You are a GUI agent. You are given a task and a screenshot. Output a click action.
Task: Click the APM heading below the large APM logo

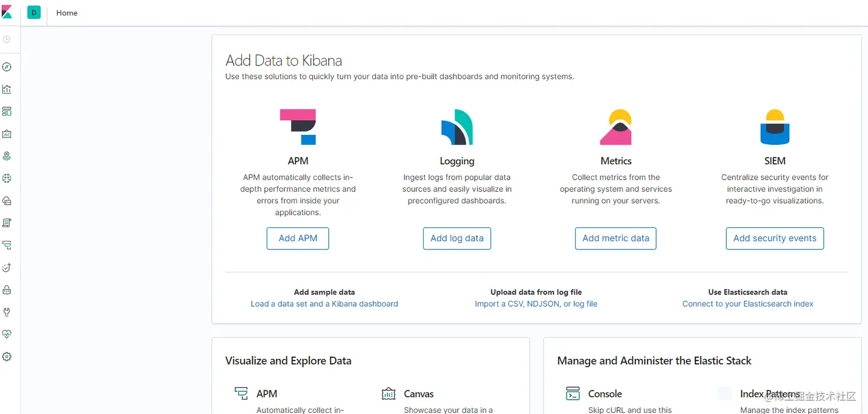[x=298, y=161]
